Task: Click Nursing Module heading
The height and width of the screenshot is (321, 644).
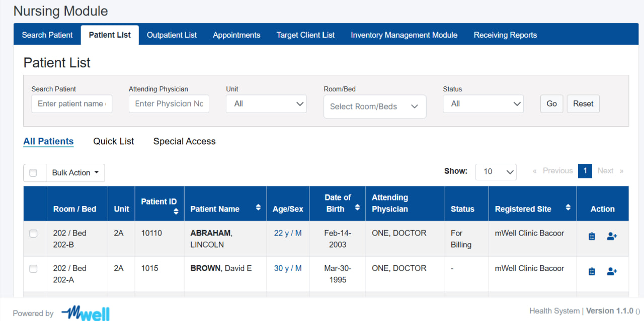Action: (x=60, y=11)
